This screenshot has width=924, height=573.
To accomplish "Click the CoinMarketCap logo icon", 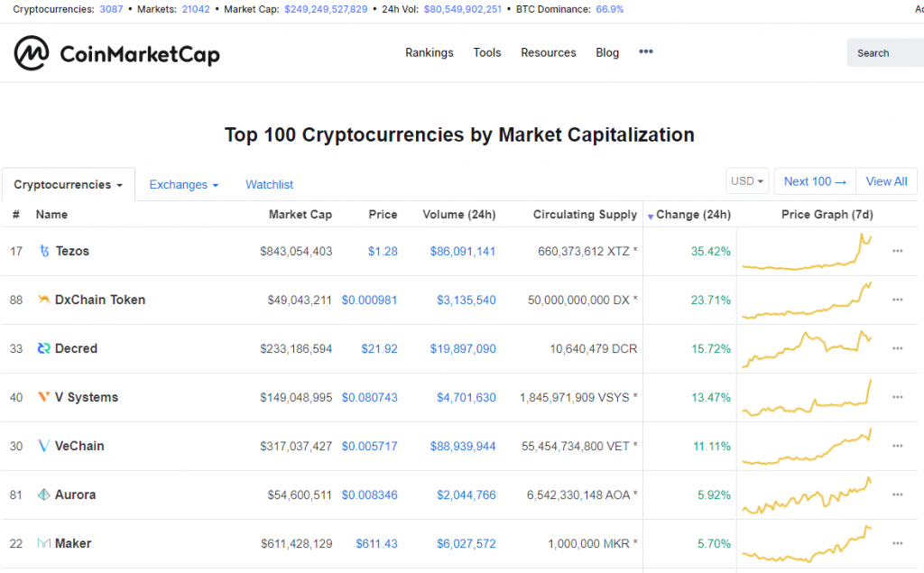I will [x=32, y=53].
